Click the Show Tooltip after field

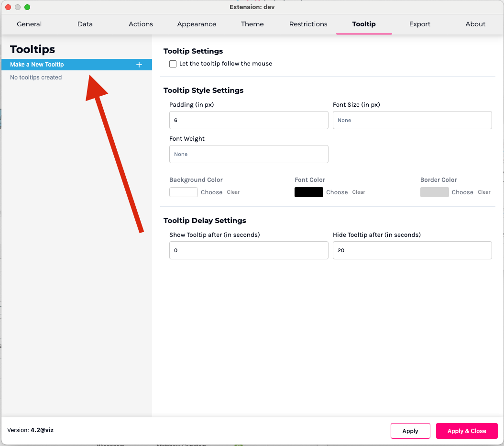click(249, 250)
